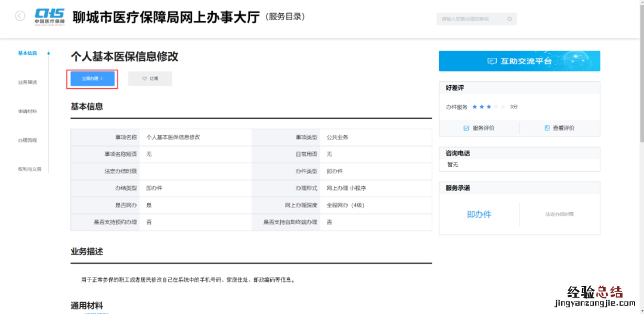
Task: Click the fifth grey rating star
Action: pos(503,107)
